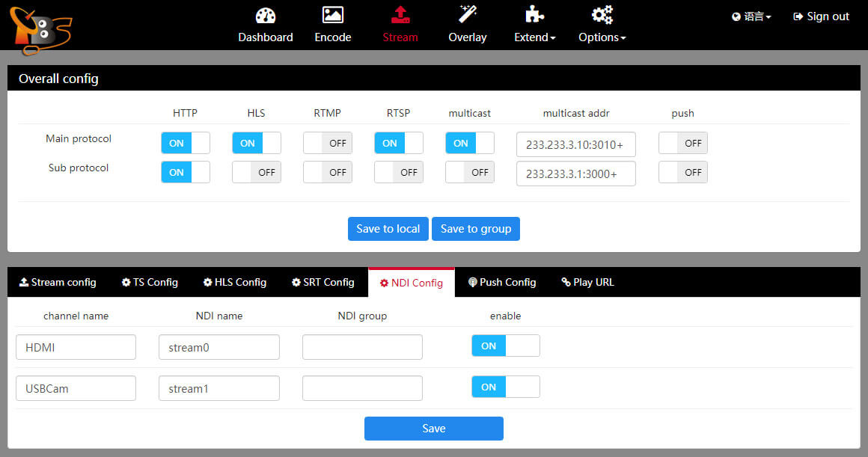Turn on Main protocol RTMP toggle
Screen dimensions: 868x457
pos(327,143)
